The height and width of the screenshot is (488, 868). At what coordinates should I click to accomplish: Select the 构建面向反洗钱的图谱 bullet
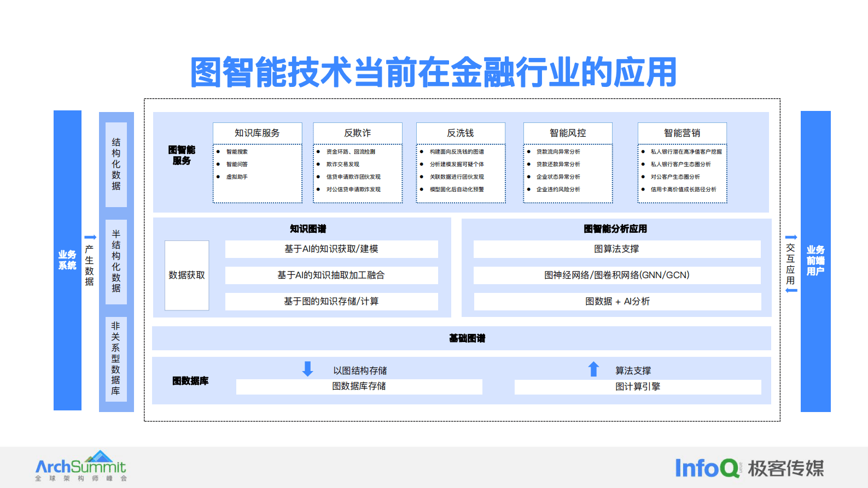457,152
